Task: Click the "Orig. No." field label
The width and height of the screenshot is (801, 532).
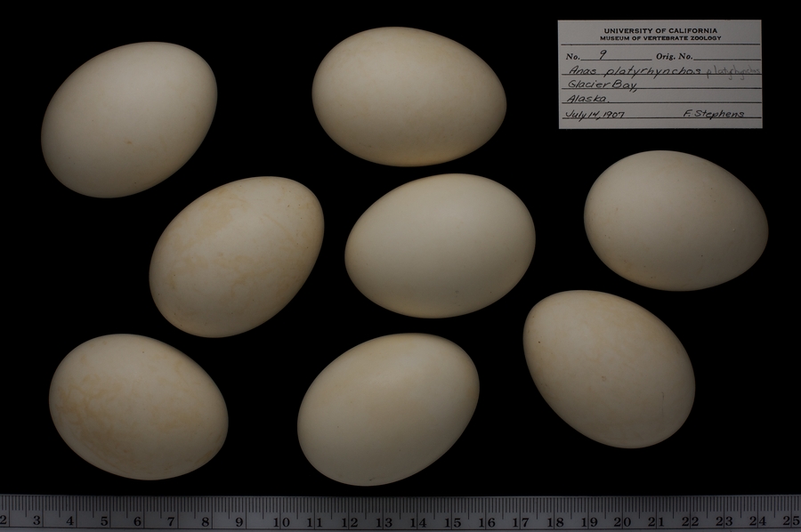Action: (x=675, y=56)
